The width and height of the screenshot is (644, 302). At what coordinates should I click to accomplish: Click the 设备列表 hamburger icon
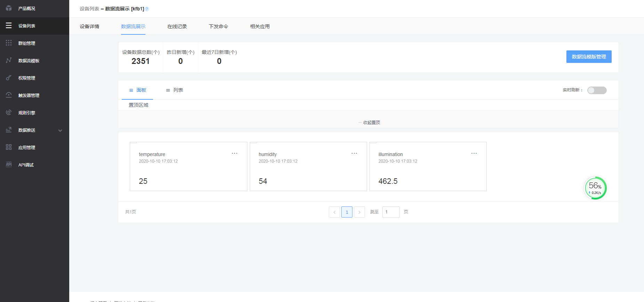point(9,26)
